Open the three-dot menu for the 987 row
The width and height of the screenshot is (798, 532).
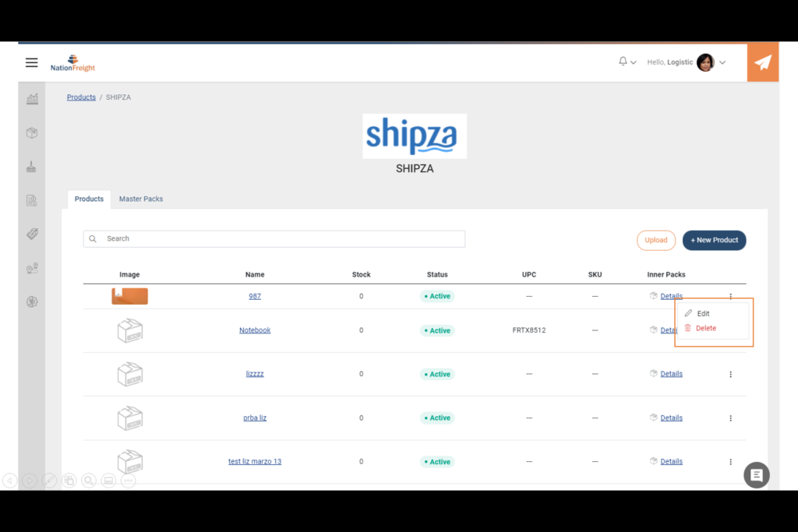point(730,296)
